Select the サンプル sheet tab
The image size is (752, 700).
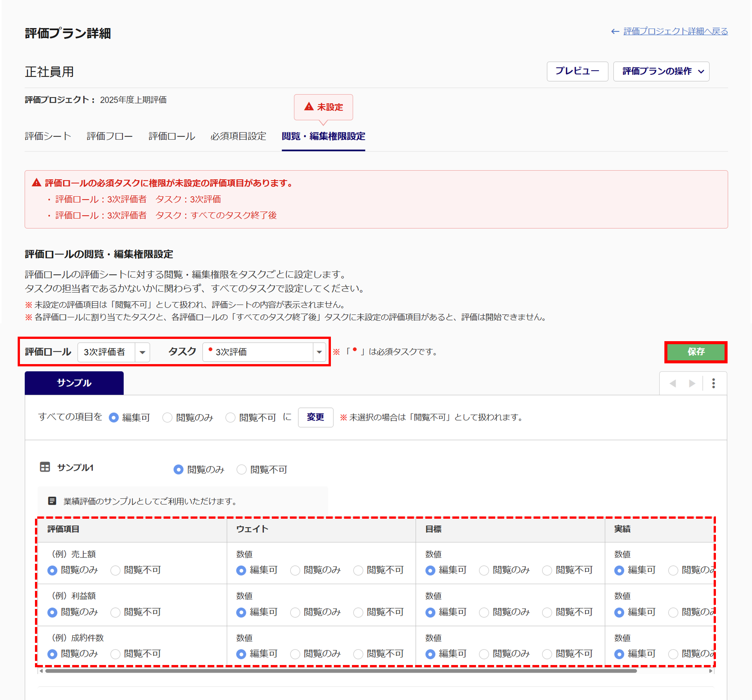pos(74,383)
